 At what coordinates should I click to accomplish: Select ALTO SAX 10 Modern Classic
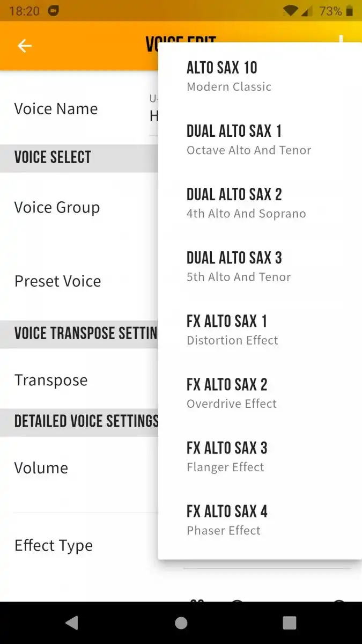[260, 76]
